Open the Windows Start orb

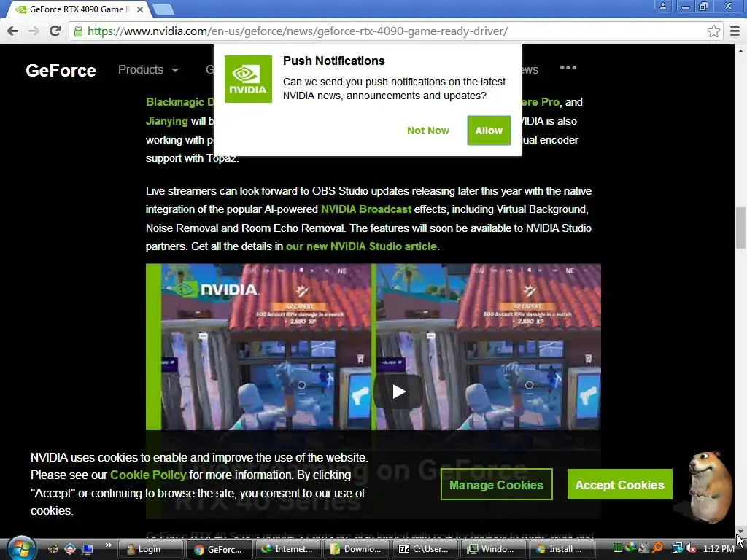pos(21,548)
